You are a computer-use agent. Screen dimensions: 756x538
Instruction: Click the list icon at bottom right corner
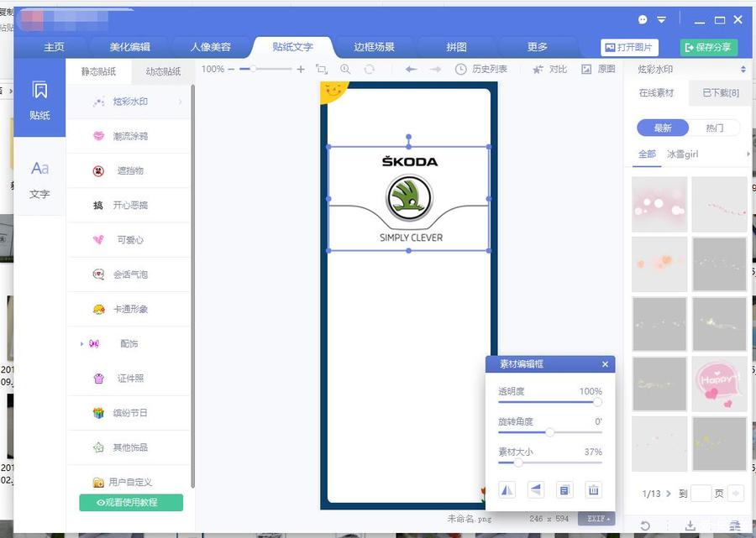735,526
